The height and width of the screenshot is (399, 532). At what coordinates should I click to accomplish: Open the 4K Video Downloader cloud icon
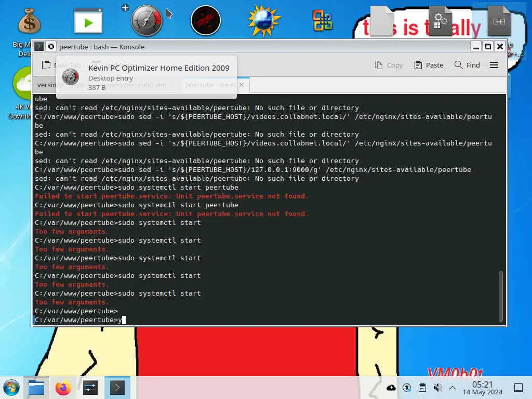(x=22, y=84)
